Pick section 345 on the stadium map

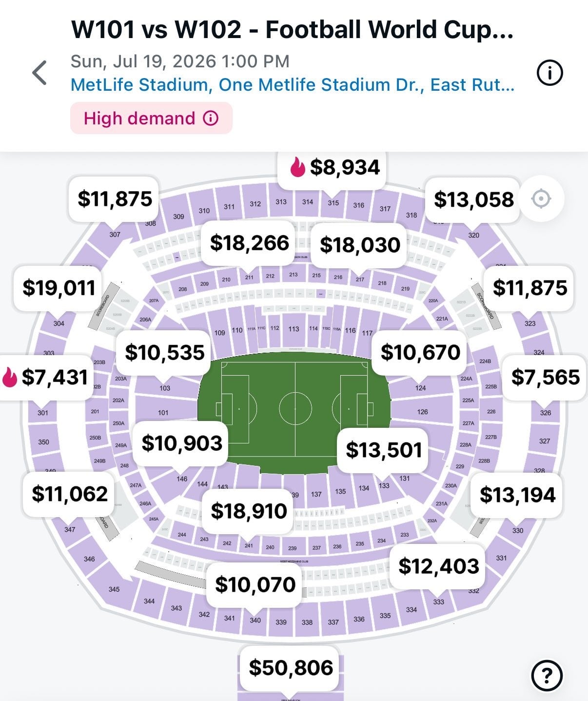pyautogui.click(x=114, y=589)
